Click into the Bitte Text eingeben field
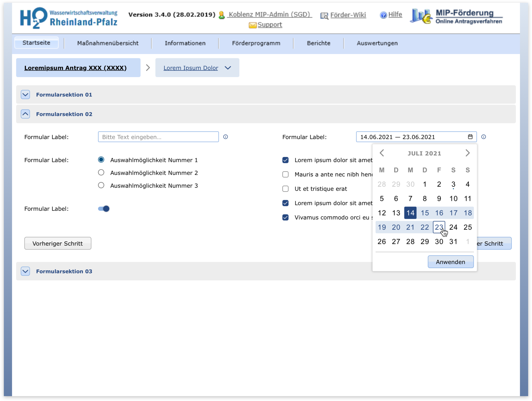This screenshot has height=401, width=532. click(x=158, y=137)
